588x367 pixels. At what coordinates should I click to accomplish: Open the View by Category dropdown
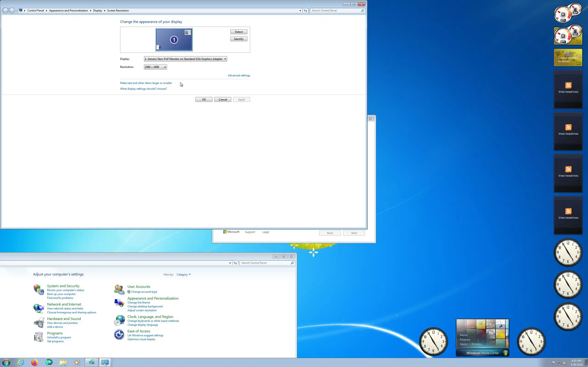[184, 275]
